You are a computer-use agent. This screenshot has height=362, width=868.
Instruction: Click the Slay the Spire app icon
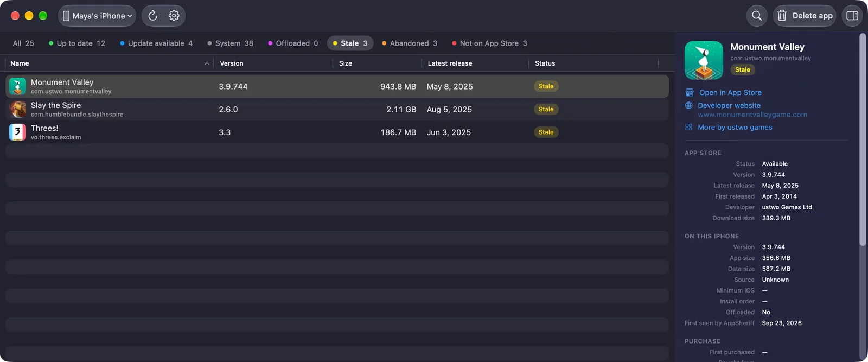click(x=17, y=109)
